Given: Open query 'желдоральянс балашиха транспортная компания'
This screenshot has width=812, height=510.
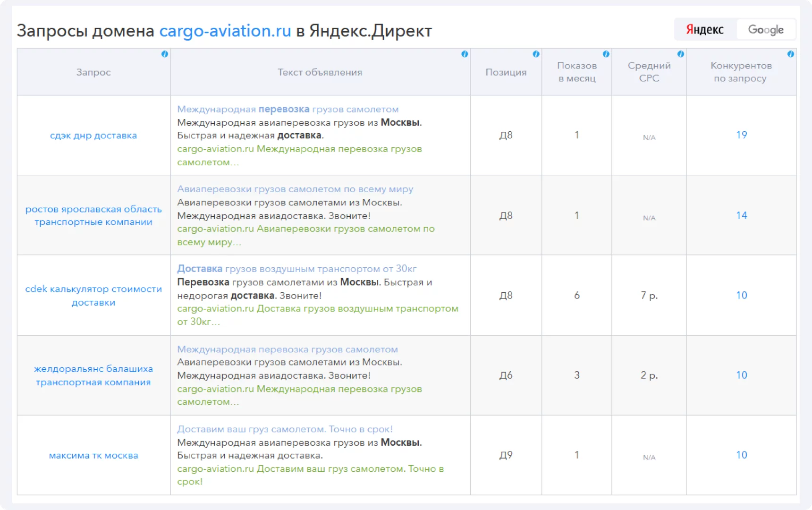Looking at the screenshot, I should coord(93,375).
